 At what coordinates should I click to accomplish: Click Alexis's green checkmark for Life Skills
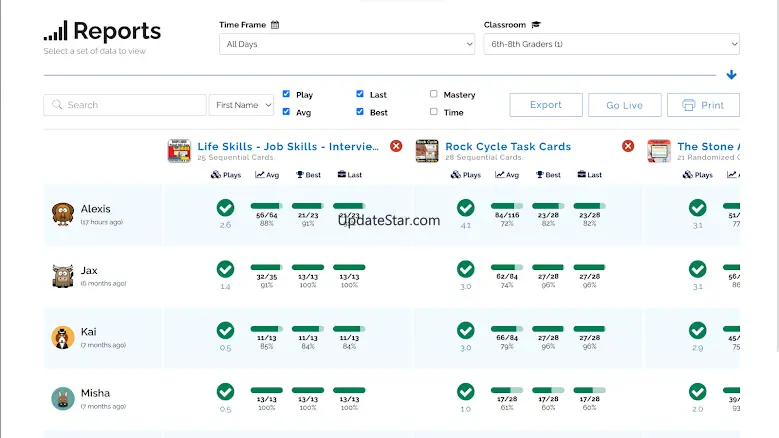[225, 208]
